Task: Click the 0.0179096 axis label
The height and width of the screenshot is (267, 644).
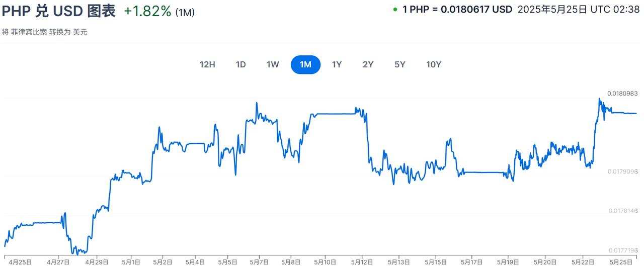Action: pos(622,171)
